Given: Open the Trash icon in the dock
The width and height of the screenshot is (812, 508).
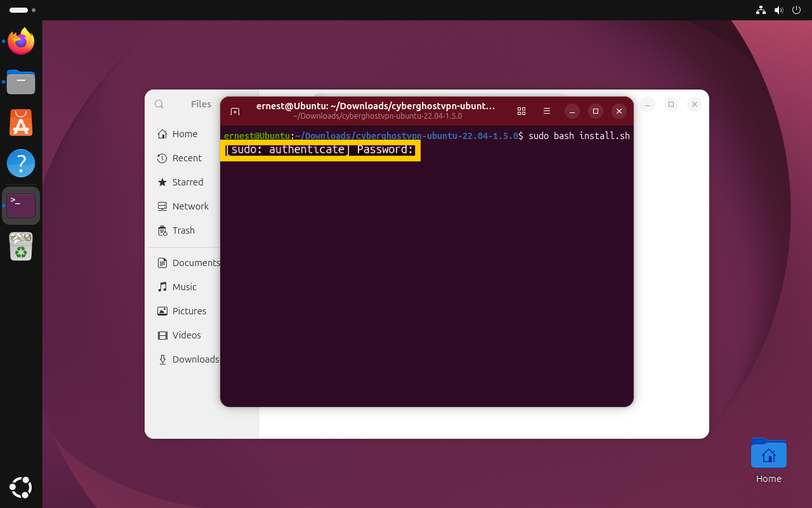Looking at the screenshot, I should click(21, 246).
